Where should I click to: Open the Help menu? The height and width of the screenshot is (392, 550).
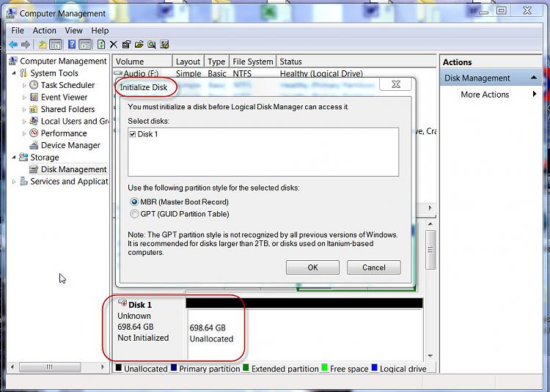(100, 31)
